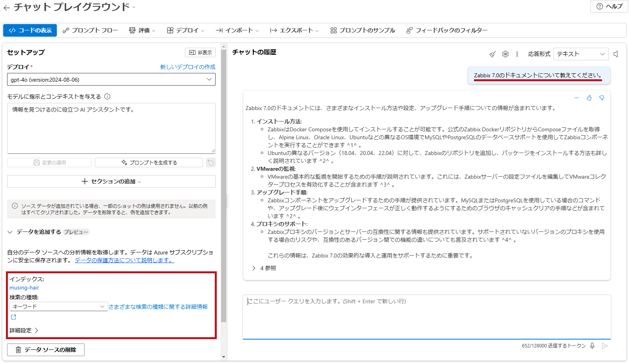This screenshot has width=629, height=364.
Task: Click the コードの表示 button
Action: (30, 30)
